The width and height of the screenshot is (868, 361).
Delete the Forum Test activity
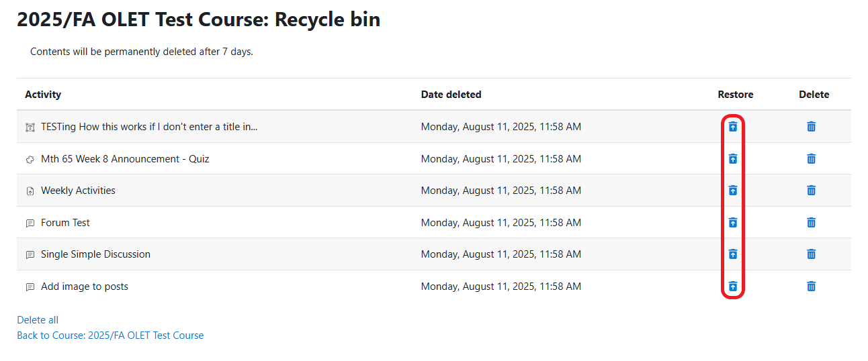pyautogui.click(x=811, y=222)
